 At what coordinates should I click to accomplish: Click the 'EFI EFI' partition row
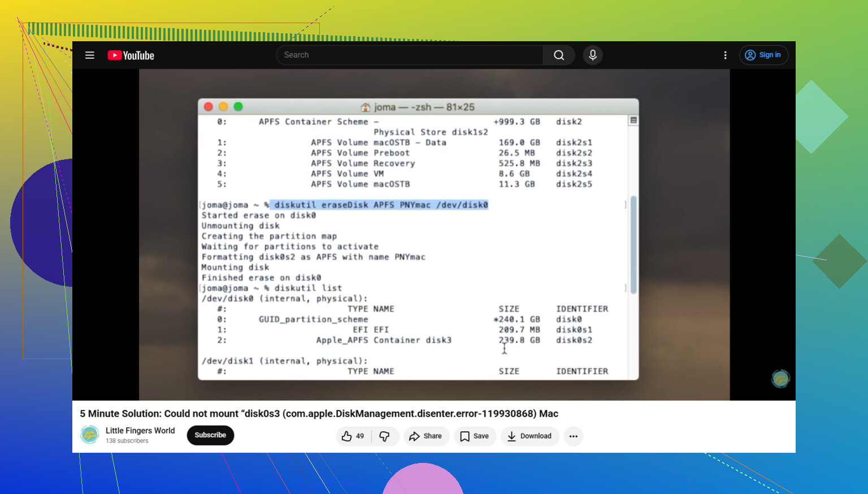(x=405, y=330)
